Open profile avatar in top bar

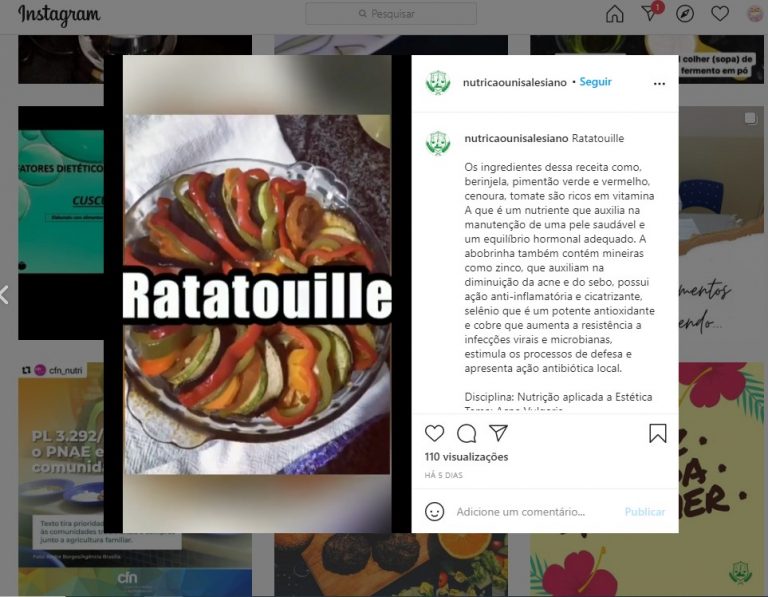pyautogui.click(x=755, y=14)
